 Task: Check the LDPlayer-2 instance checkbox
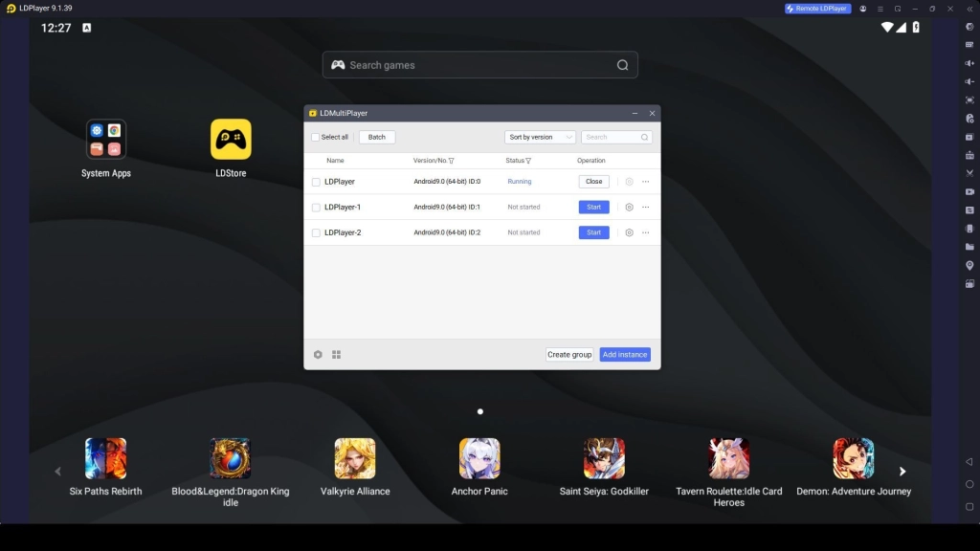pos(316,233)
